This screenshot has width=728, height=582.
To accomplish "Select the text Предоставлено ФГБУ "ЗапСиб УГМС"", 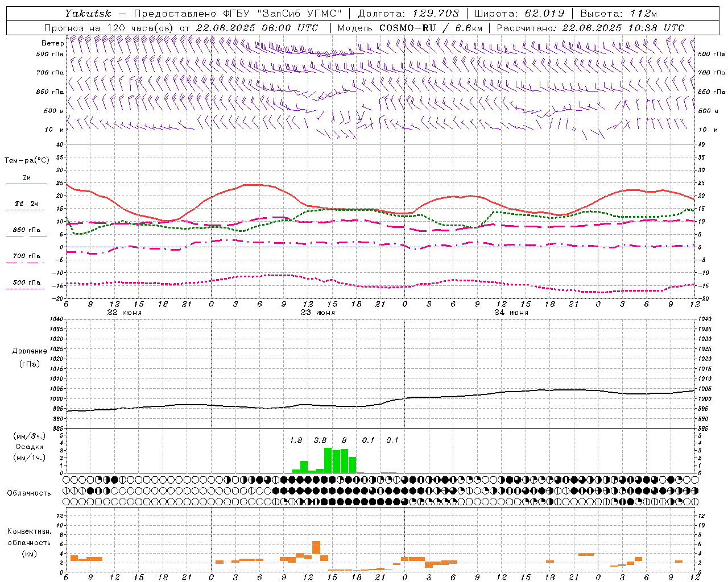I will click(238, 14).
